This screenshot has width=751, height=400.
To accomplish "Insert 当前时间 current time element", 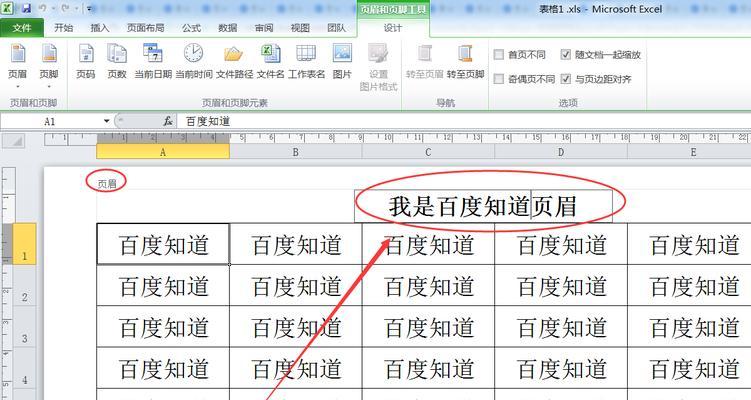I will 193,61.
